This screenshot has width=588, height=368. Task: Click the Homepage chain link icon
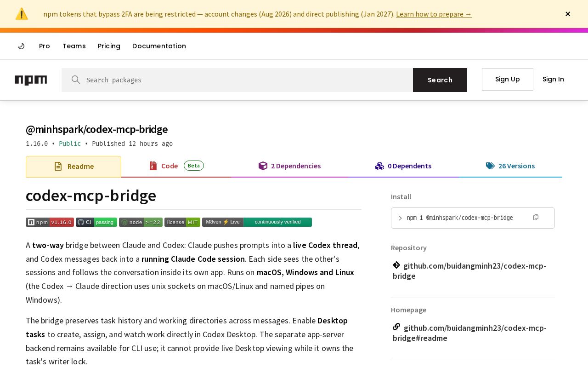(396, 327)
